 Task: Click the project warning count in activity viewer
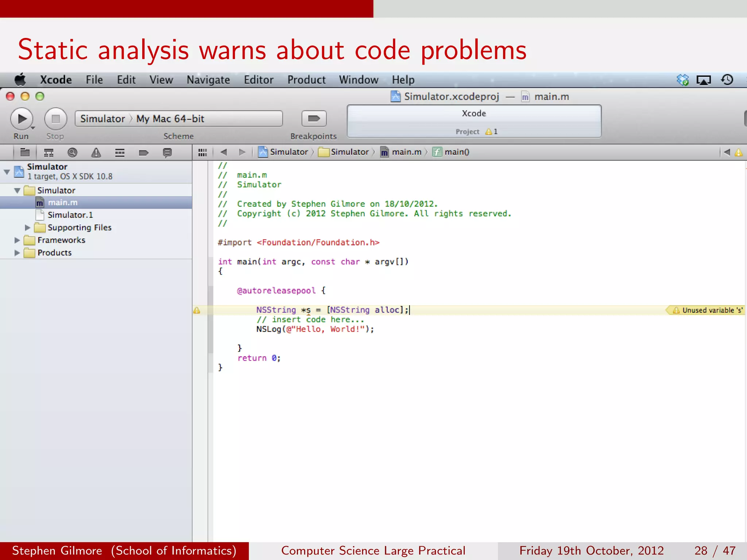(491, 132)
